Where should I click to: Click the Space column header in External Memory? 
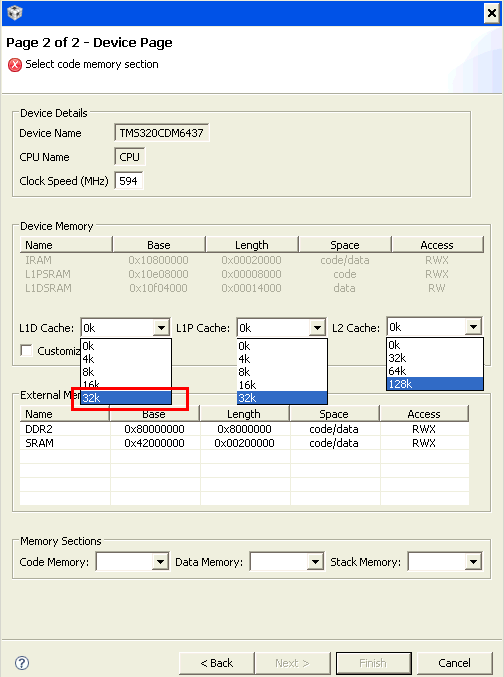click(x=334, y=414)
